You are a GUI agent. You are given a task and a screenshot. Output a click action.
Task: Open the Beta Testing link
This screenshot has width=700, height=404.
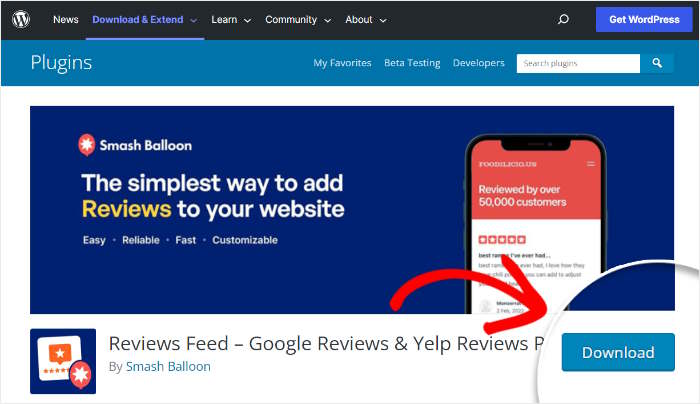(x=412, y=63)
